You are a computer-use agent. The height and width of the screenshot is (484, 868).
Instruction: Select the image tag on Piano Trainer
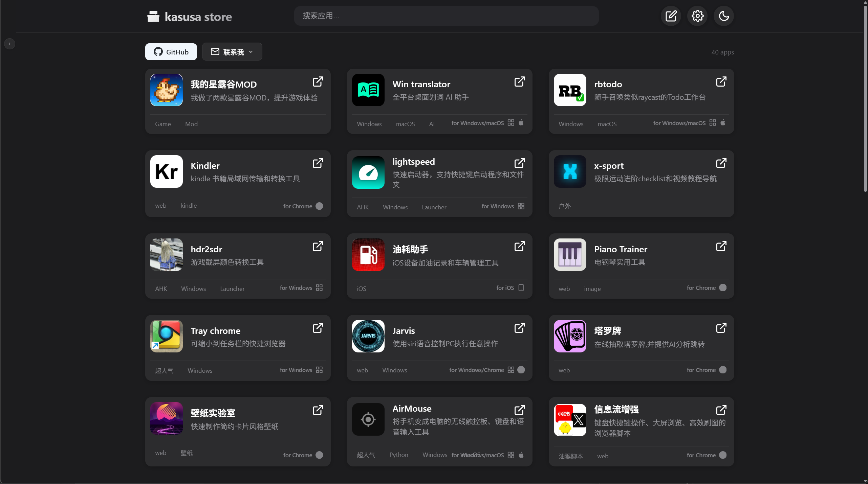(x=592, y=289)
